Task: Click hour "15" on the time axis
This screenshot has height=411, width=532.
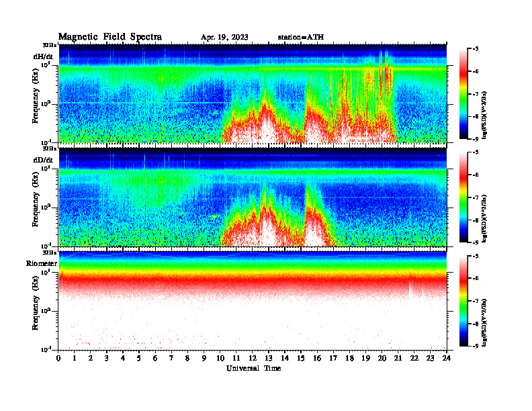Action: (301, 359)
